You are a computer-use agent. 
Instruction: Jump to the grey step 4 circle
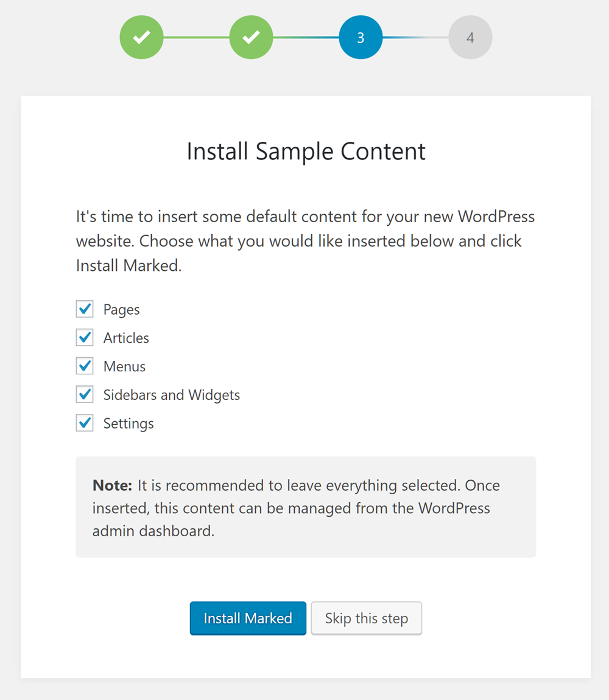470,38
